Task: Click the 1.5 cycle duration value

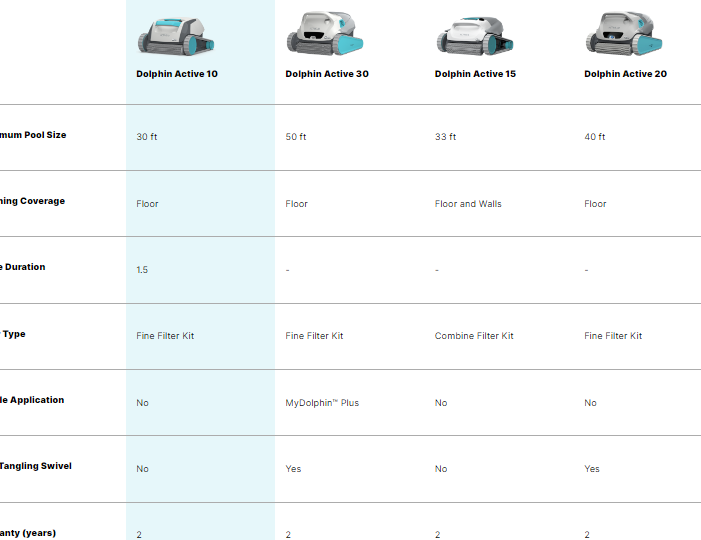Action: [142, 270]
